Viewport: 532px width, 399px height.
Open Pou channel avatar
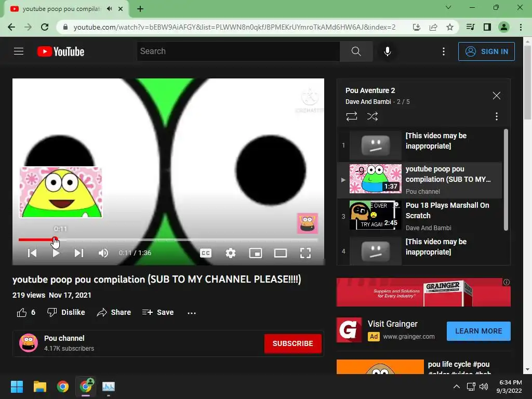29,343
